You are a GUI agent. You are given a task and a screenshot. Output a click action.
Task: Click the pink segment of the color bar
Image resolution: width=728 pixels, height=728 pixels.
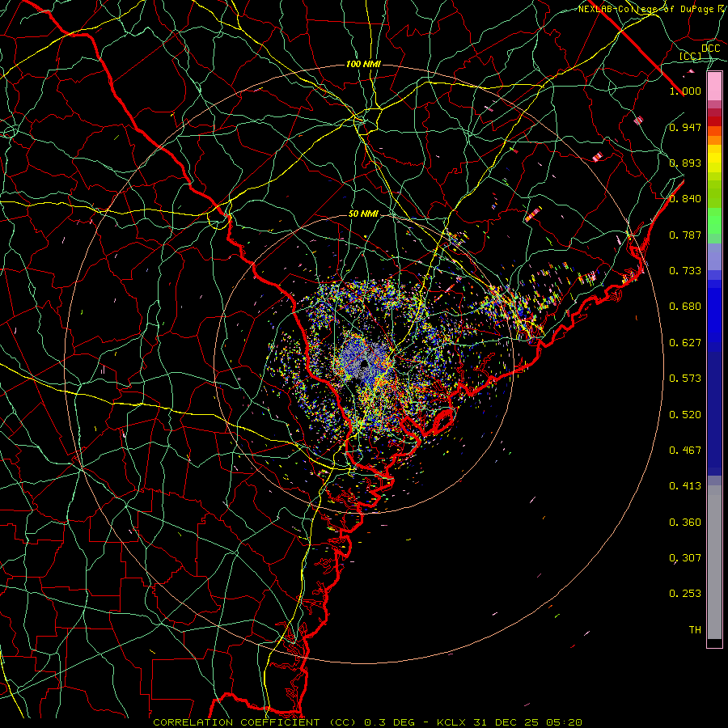(714, 87)
